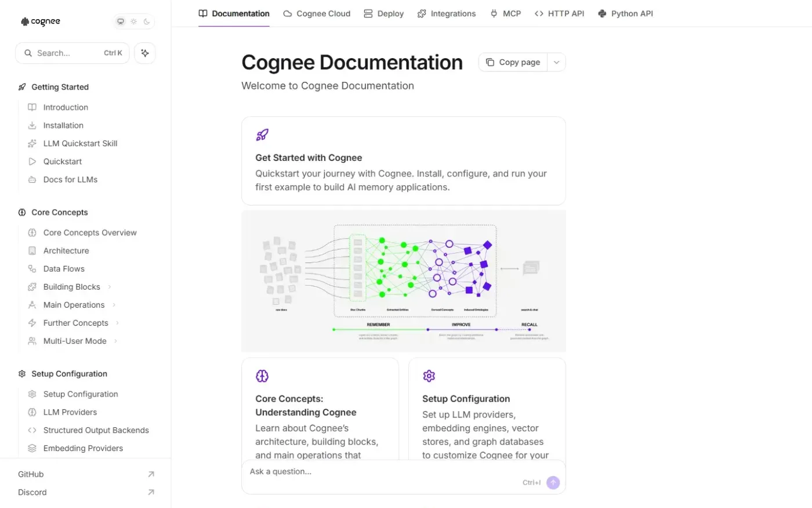
Task: Click LLM Quickstart Skill sparkle icon
Action: coord(32,143)
